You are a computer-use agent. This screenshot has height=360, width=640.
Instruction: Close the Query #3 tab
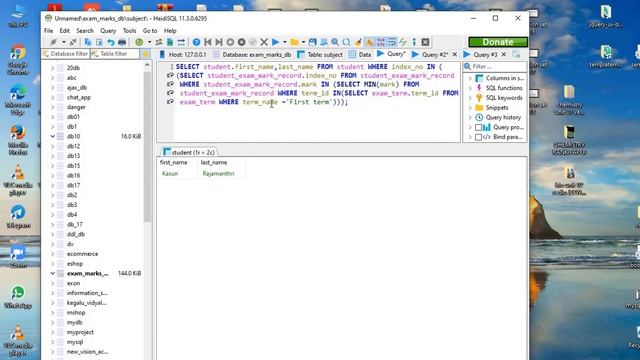click(504, 54)
